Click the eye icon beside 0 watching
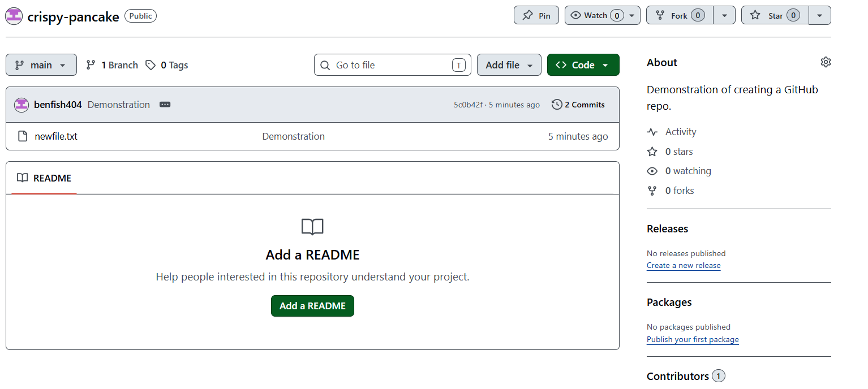The height and width of the screenshot is (389, 868). [652, 171]
